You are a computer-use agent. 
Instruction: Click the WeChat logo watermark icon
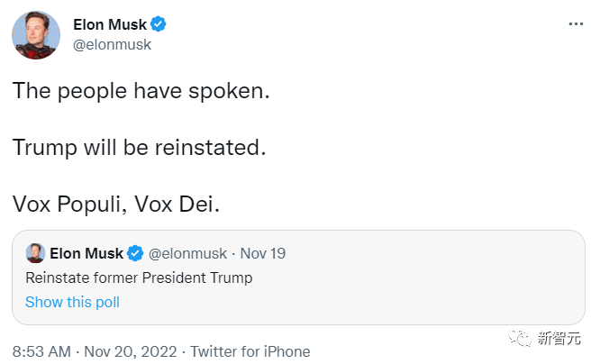[521, 336]
